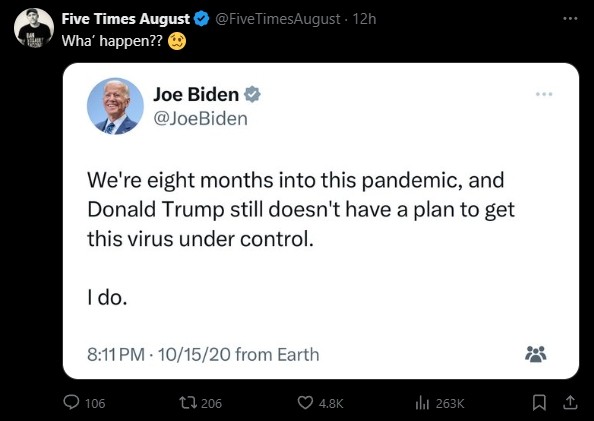View post analytics bar chart icon
Image resolution: width=594 pixels, height=421 pixels.
(x=422, y=402)
